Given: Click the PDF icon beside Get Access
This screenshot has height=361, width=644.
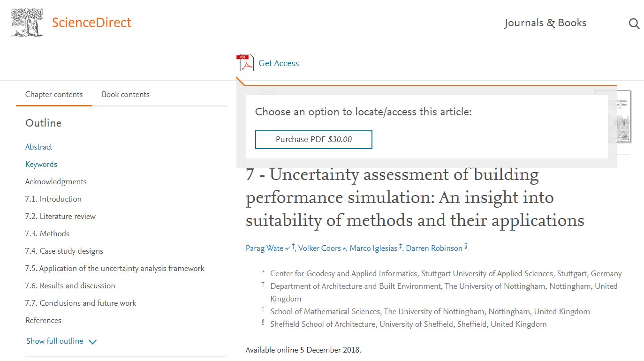Looking at the screenshot, I should point(245,63).
